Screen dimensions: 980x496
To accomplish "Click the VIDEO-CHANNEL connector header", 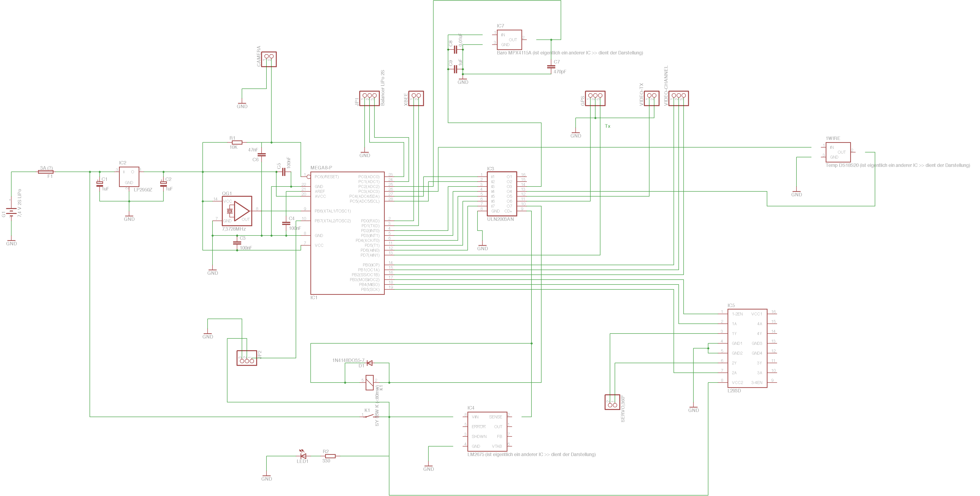I will click(x=678, y=98).
